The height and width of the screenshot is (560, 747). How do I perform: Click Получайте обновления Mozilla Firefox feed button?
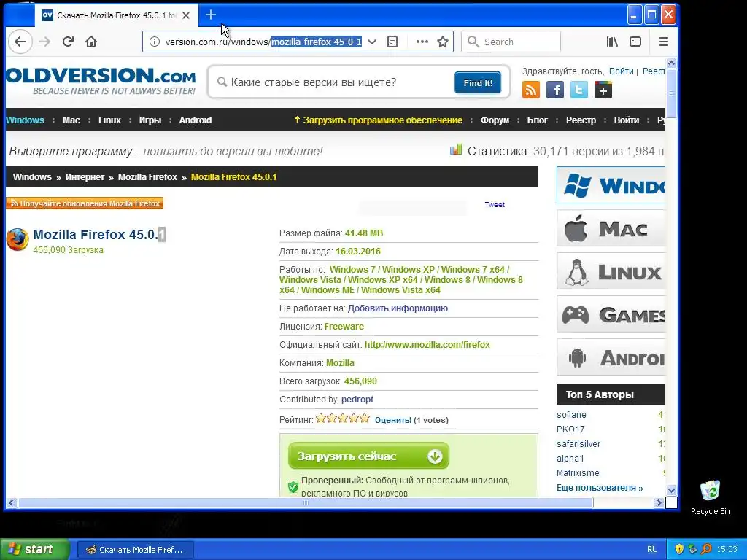tap(85, 203)
